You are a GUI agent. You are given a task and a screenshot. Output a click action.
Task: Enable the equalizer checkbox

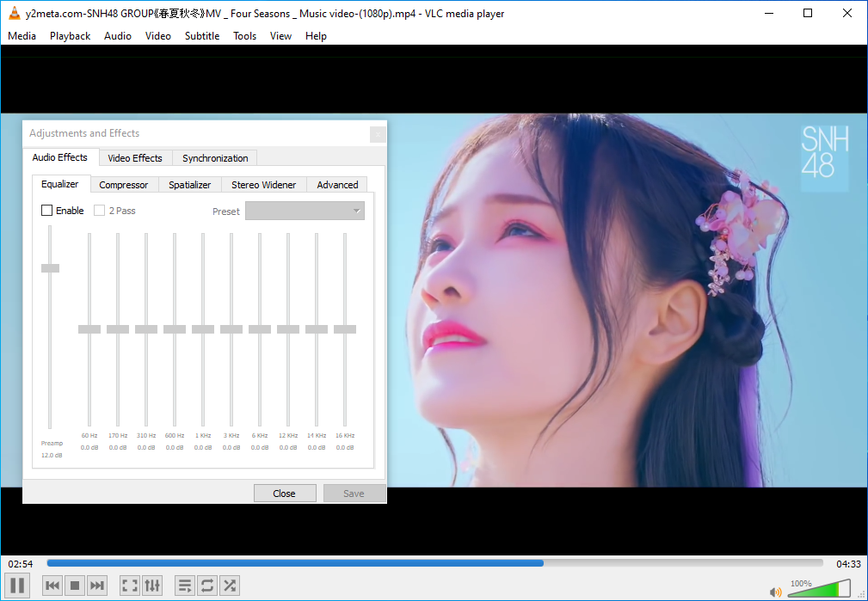(47, 211)
